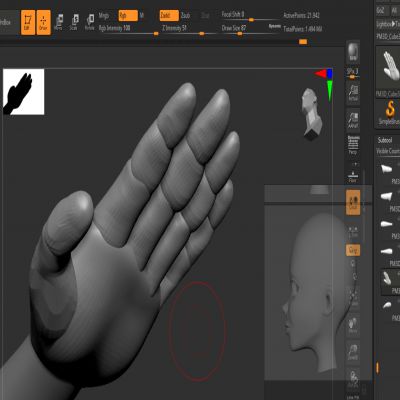The height and width of the screenshot is (400, 400).
Task: Select the Move transform tool in top shelf
Action: point(59,22)
